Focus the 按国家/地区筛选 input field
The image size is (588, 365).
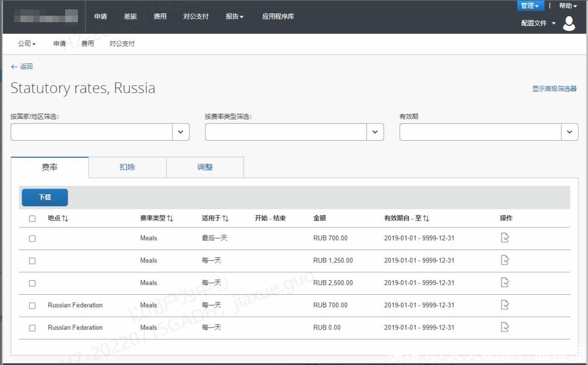(92, 132)
